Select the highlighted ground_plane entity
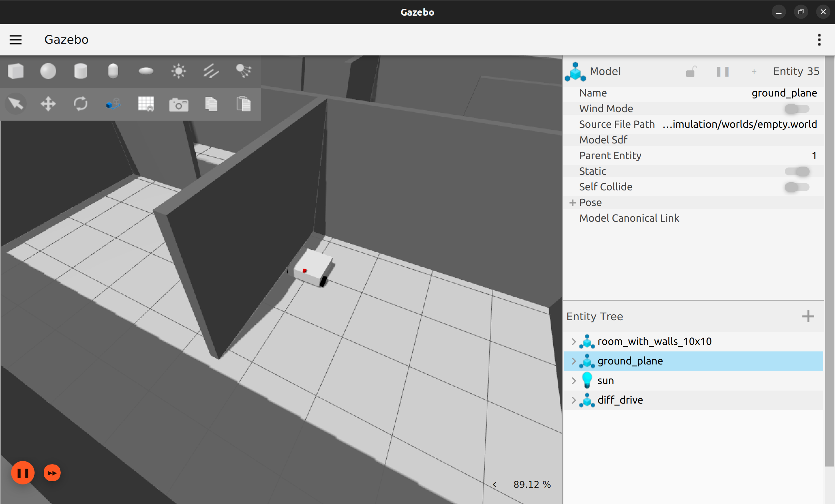 tap(693, 361)
